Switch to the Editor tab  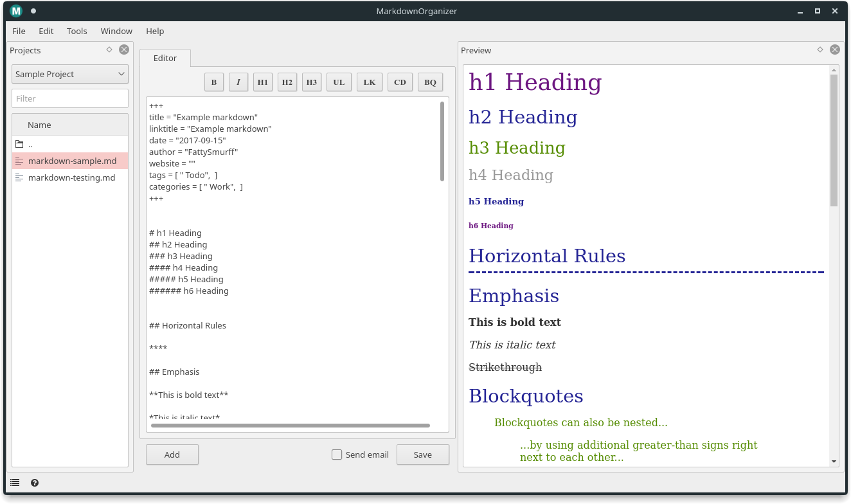[x=165, y=58]
